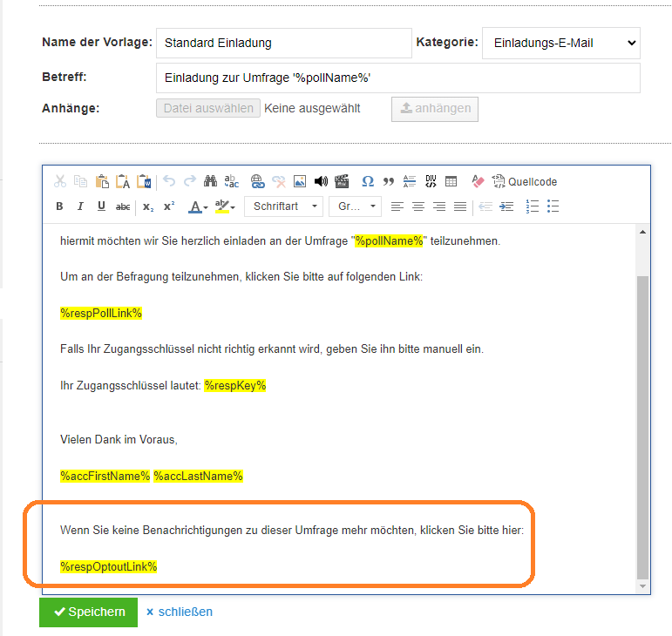
Task: Open the background highlight color dropdown
Action: click(x=225, y=206)
